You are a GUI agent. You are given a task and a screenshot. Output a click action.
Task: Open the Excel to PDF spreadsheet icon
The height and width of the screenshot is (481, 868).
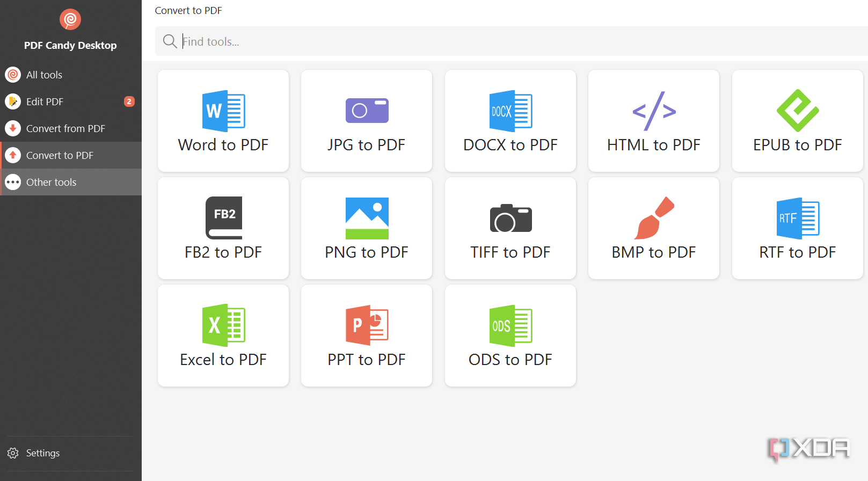tap(223, 325)
